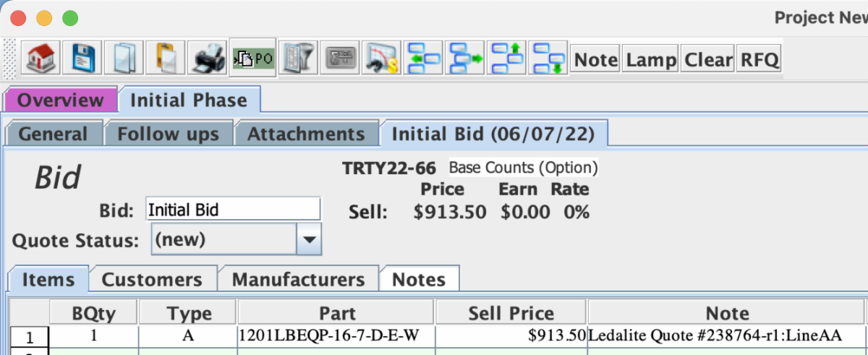Click the Base Counts (Option) field
The width and height of the screenshot is (868, 355).
(524, 168)
